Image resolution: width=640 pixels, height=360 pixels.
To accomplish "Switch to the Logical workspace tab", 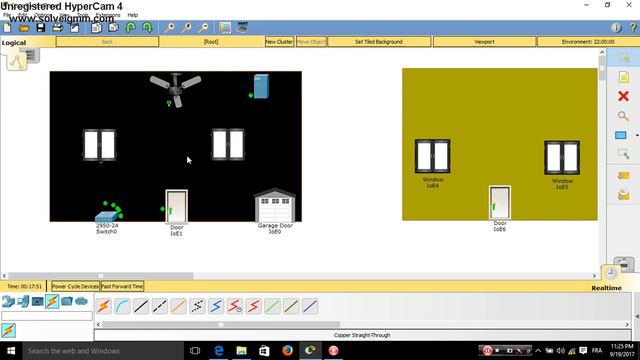I will coord(14,42).
